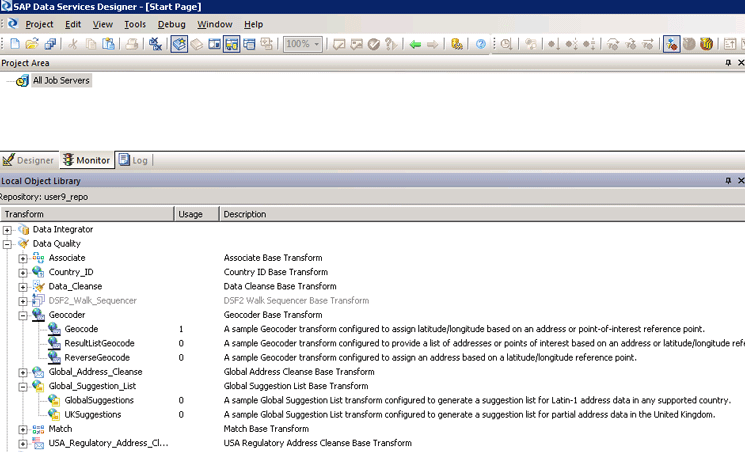Click the Open folder toolbar icon
Image resolution: width=745 pixels, height=452 pixels.
pos(32,44)
